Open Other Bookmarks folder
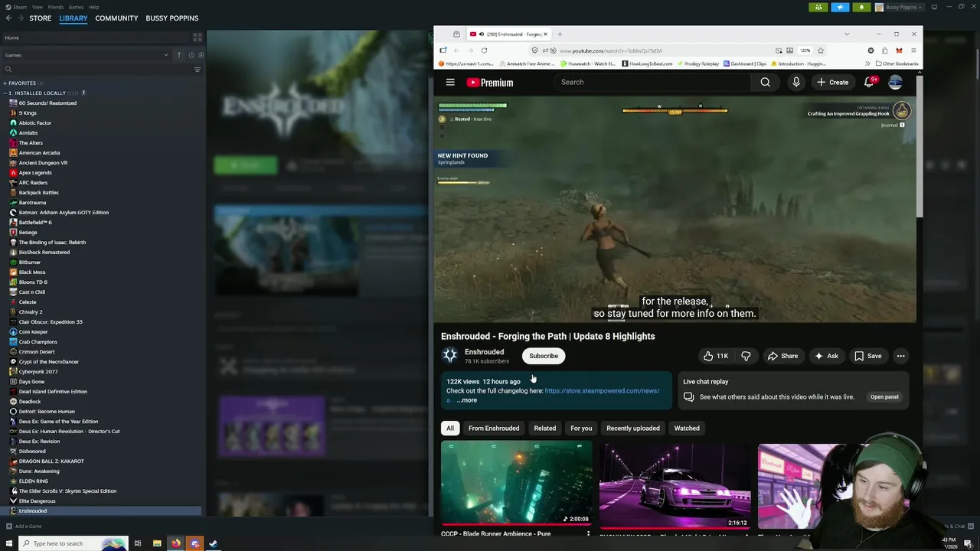The width and height of the screenshot is (980, 551). pyautogui.click(x=897, y=64)
